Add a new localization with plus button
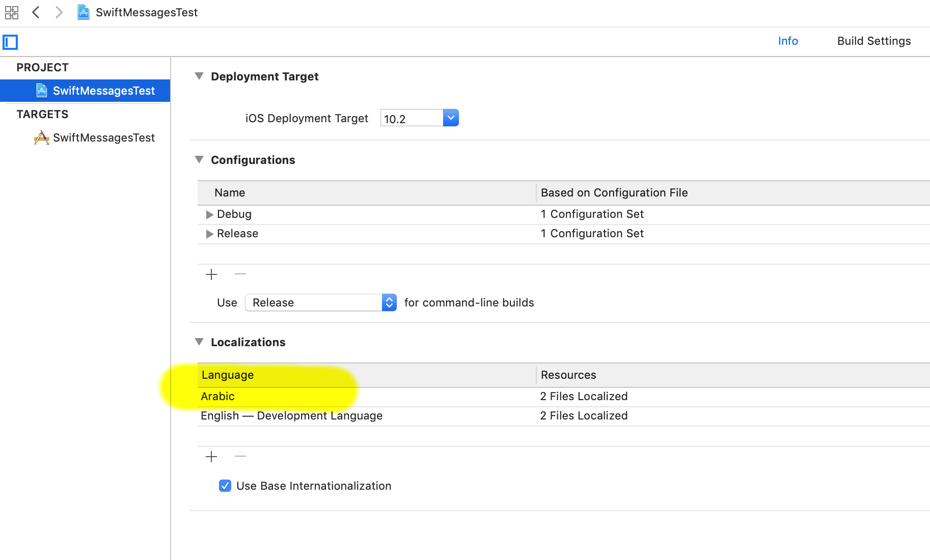930x560 pixels. [x=211, y=457]
